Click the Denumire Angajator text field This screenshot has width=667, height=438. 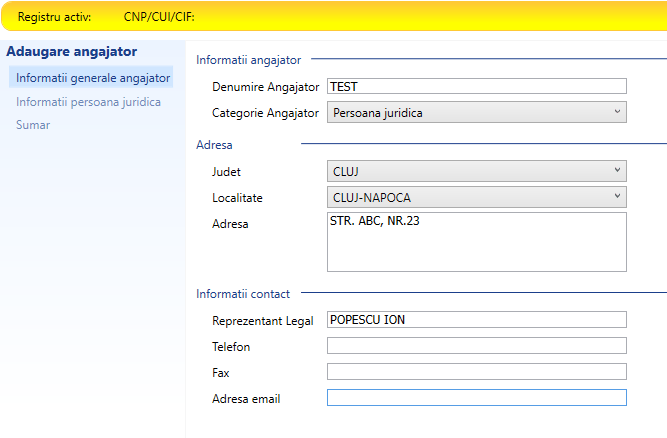[x=476, y=86]
